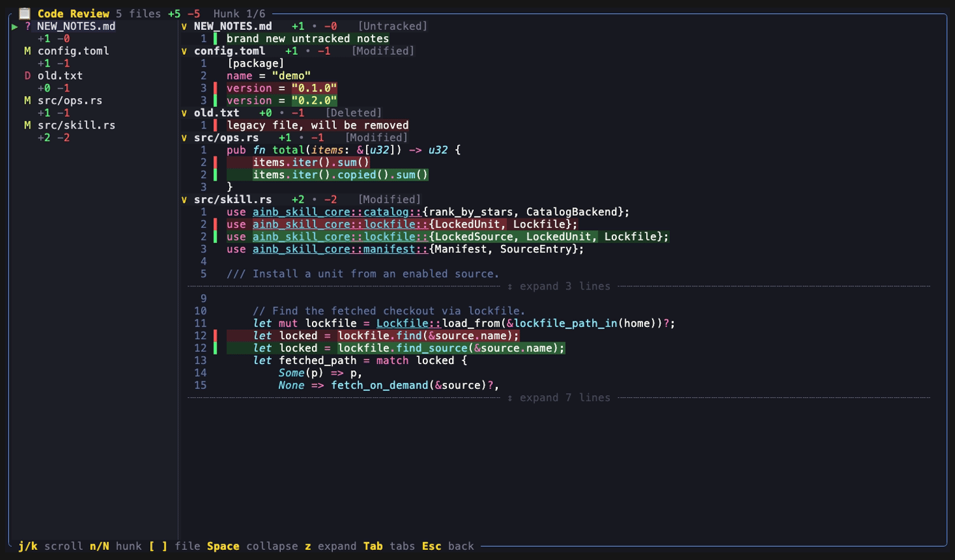Collapse the config.toml diff section chevron
Viewport: 955px width, 560px height.
pos(184,51)
